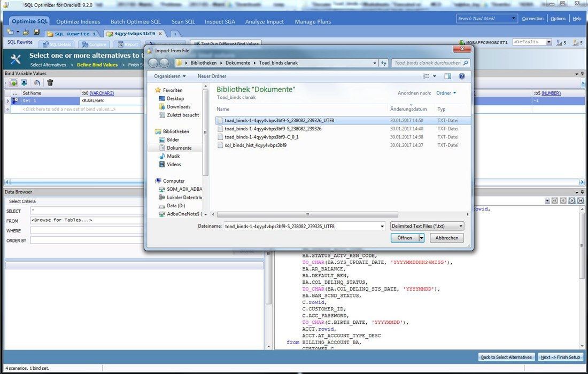Viewport: 588px width, 374px height.
Task: Click the Abbrechen button
Action: click(447, 238)
